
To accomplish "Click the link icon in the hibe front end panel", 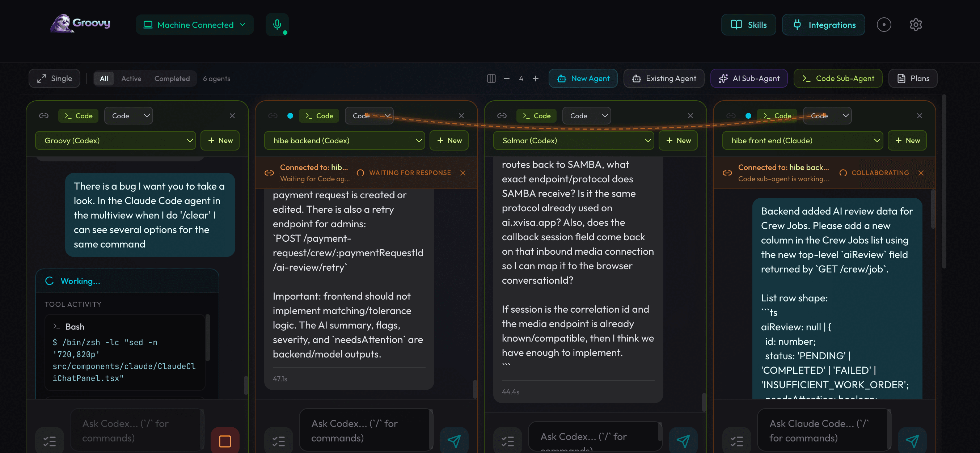I will point(731,116).
